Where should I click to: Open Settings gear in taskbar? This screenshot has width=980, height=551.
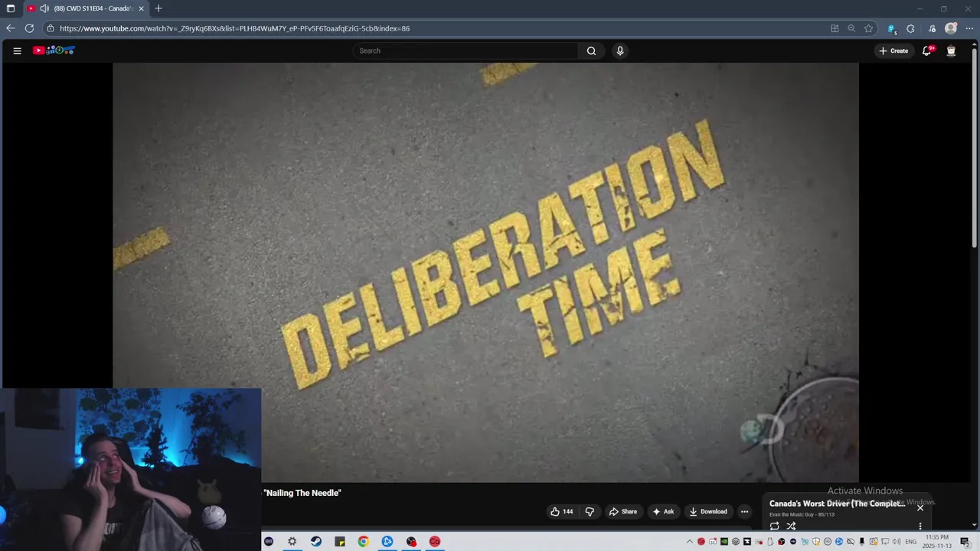[292, 541]
